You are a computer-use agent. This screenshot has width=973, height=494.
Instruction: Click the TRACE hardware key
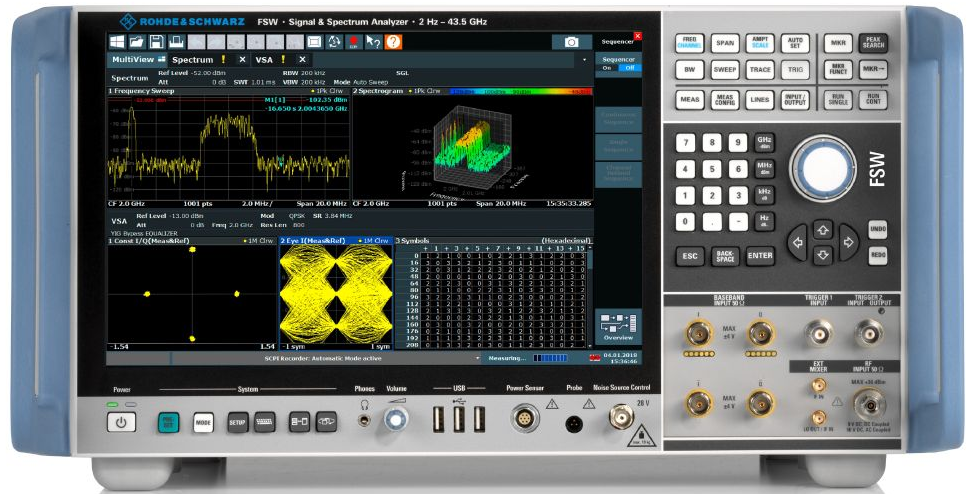[760, 70]
